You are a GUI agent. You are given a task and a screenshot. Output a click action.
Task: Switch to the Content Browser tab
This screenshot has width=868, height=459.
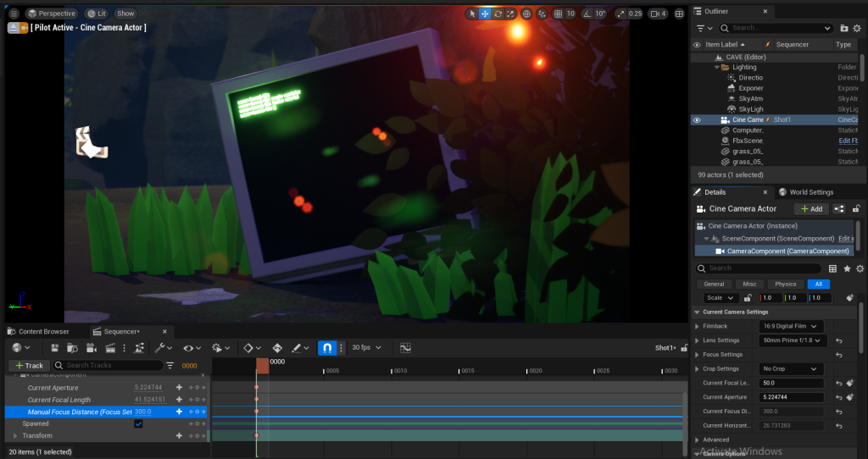pos(43,331)
